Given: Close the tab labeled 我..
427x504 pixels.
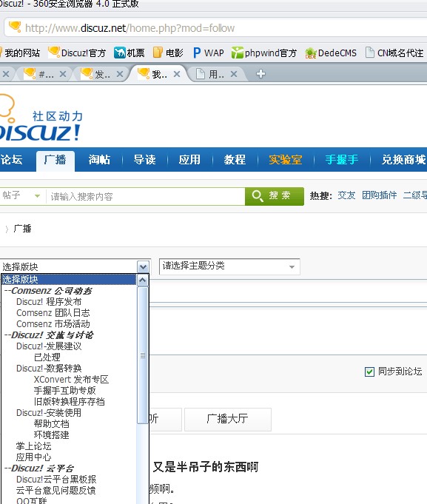Looking at the screenshot, I should click(177, 74).
